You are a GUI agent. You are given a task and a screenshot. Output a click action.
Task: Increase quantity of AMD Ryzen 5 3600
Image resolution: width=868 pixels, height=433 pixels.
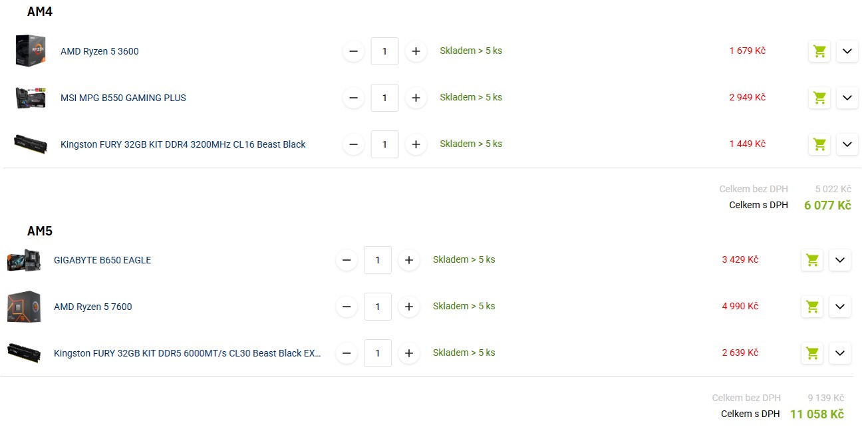point(416,51)
